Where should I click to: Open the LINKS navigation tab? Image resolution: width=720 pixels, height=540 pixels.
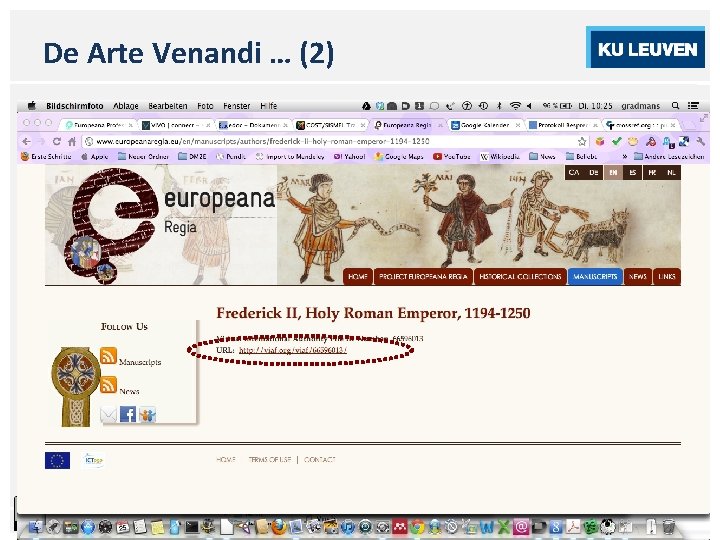[667, 276]
